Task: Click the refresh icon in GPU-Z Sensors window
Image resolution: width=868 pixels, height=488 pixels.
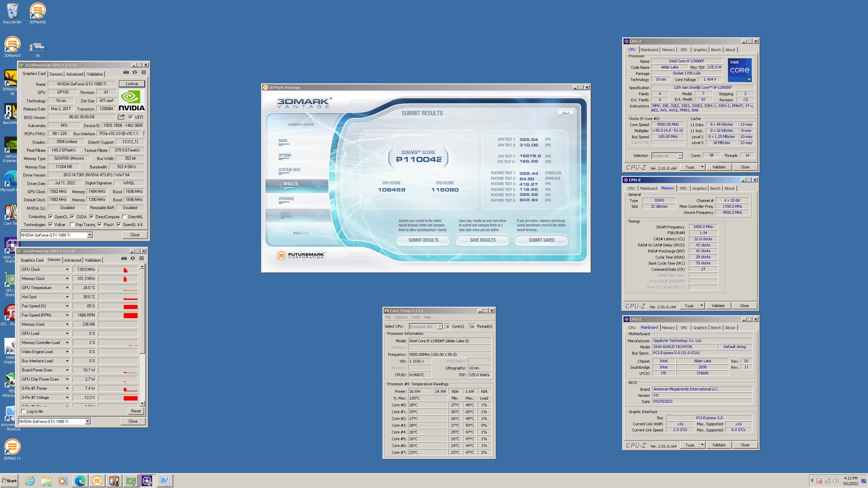Action: 133,258
